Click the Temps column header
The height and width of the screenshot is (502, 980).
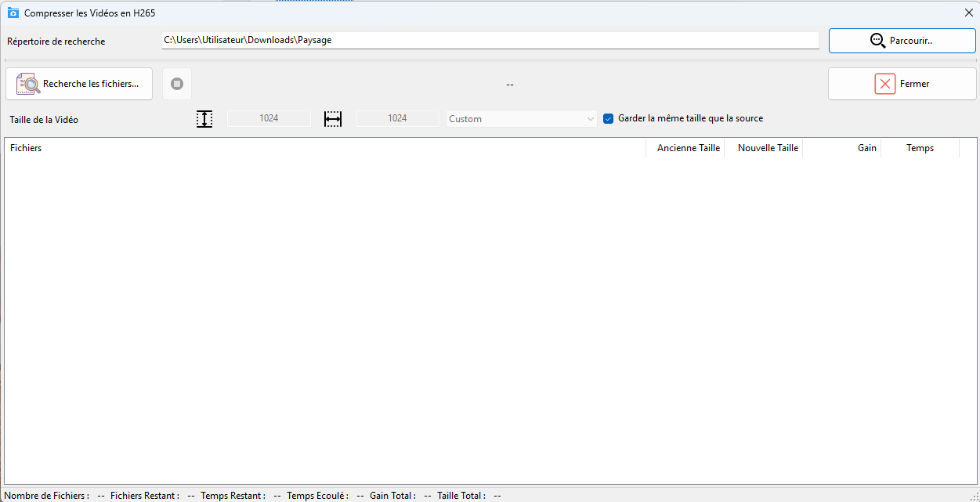pos(920,148)
